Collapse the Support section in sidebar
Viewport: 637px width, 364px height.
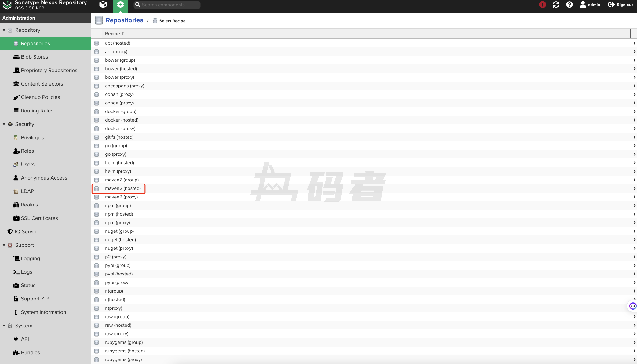click(4, 245)
